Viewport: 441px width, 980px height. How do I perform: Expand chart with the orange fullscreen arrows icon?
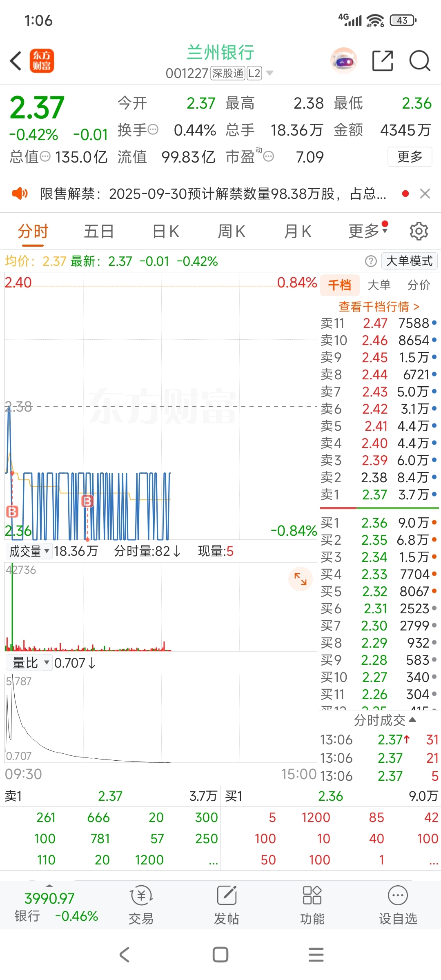coord(301,579)
